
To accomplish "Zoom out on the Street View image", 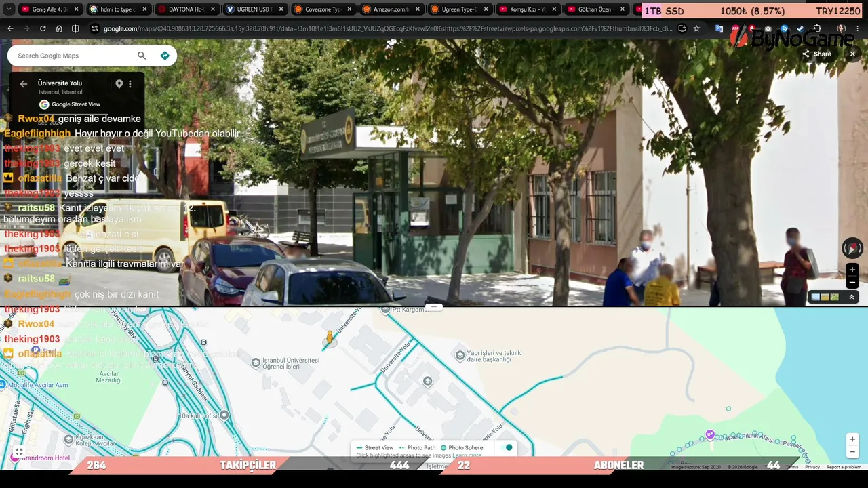I will pos(852,282).
